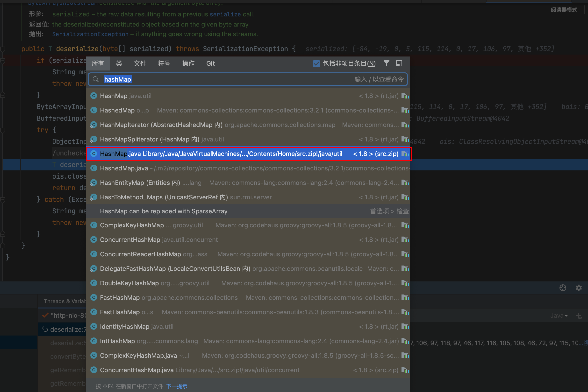Switch to the 类 search tab
Screen dimensions: 588x392
[x=119, y=63]
